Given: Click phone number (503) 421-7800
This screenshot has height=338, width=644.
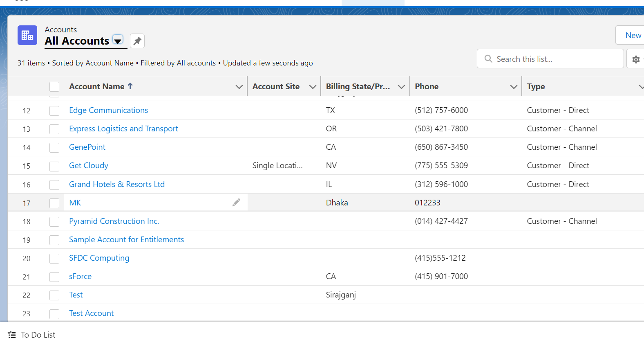Looking at the screenshot, I should [441, 128].
